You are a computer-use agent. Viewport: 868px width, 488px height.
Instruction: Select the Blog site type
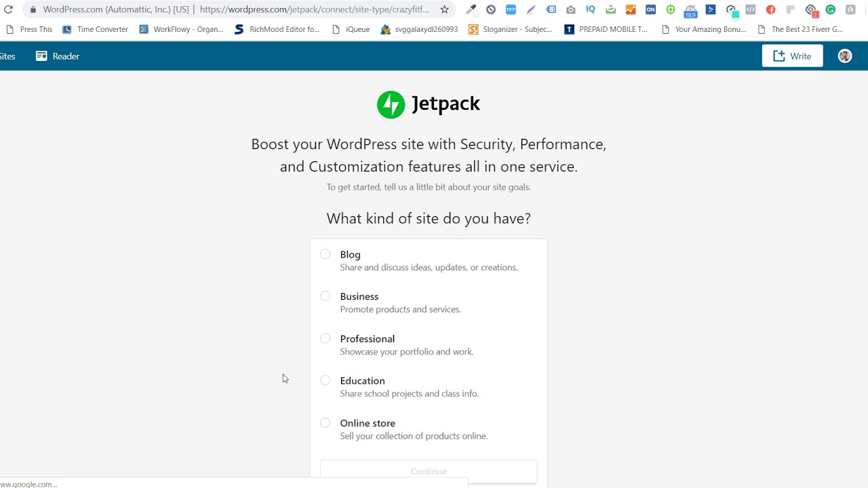[325, 254]
